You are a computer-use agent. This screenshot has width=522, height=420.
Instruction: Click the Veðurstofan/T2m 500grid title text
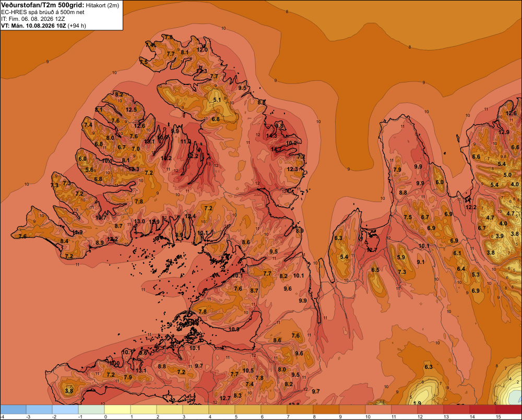pyautogui.click(x=43, y=5)
